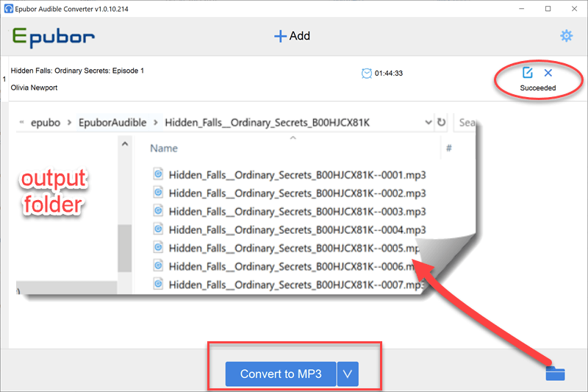Click the Succeeded status link

(x=538, y=88)
